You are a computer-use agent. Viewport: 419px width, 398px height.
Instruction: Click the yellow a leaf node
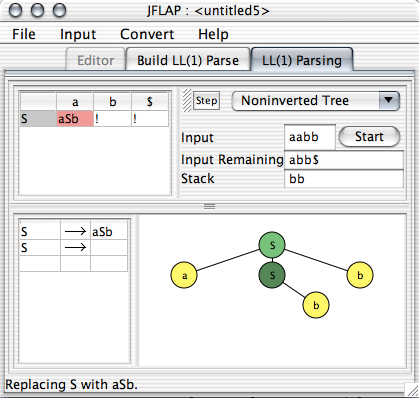(x=184, y=275)
